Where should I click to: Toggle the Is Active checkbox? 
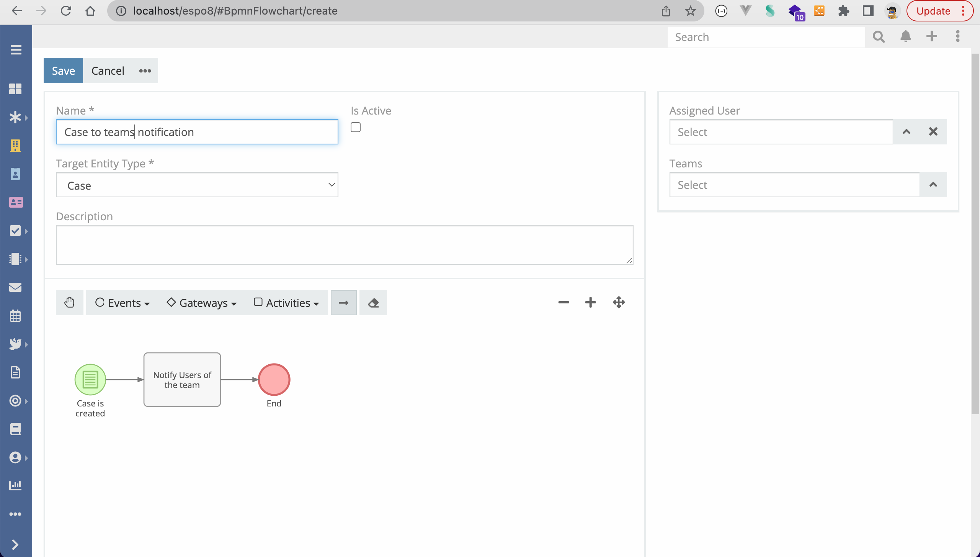[x=356, y=127]
